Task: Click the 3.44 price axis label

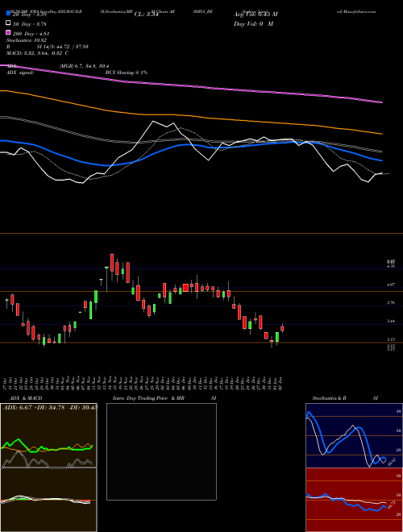Action: [390, 321]
